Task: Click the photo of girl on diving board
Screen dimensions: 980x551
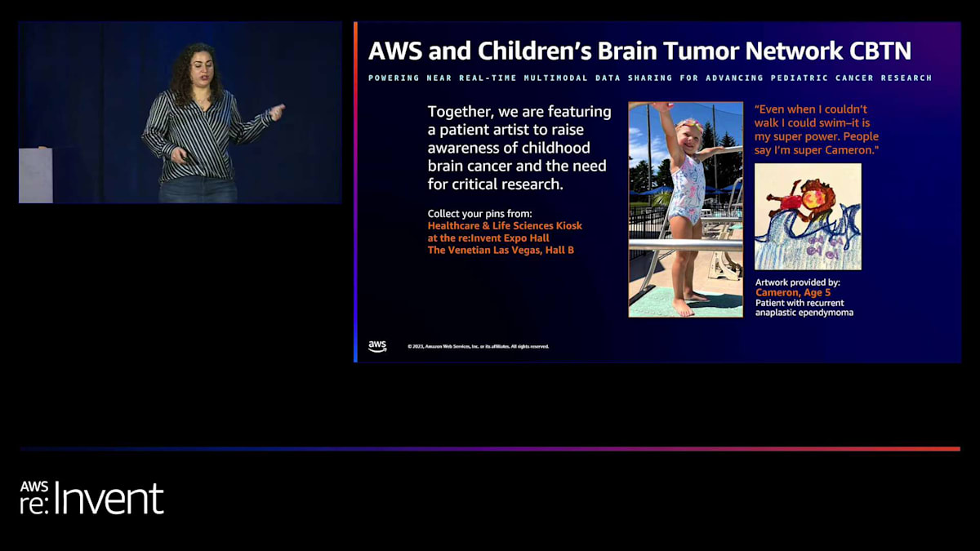Action: click(x=685, y=210)
